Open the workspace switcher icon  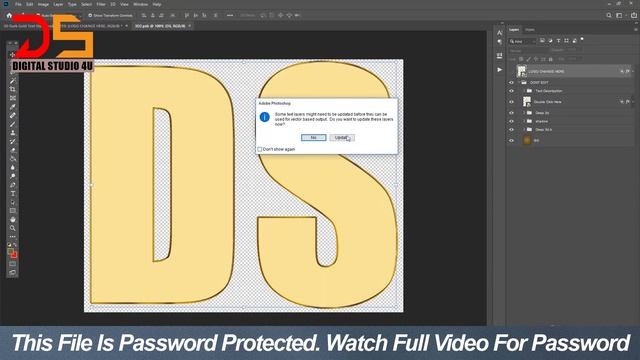click(619, 16)
